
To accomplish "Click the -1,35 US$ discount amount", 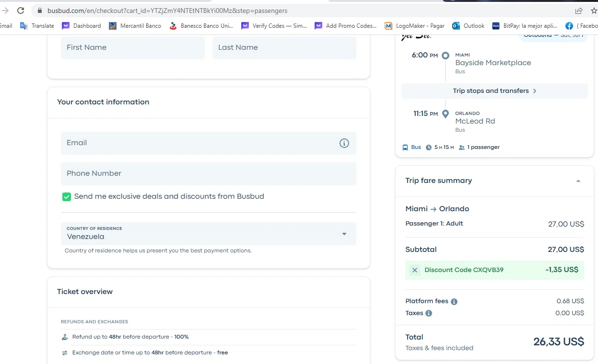I will (562, 270).
